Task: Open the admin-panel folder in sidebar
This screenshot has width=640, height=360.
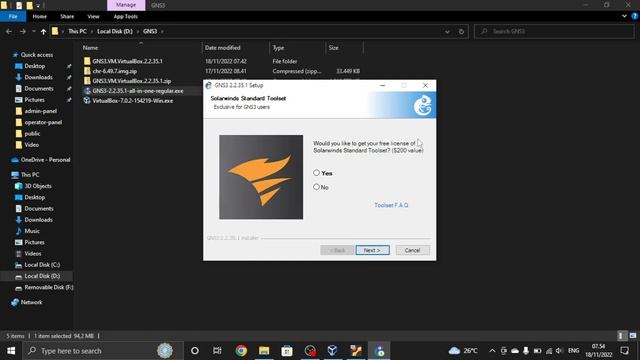Action: coord(40,111)
